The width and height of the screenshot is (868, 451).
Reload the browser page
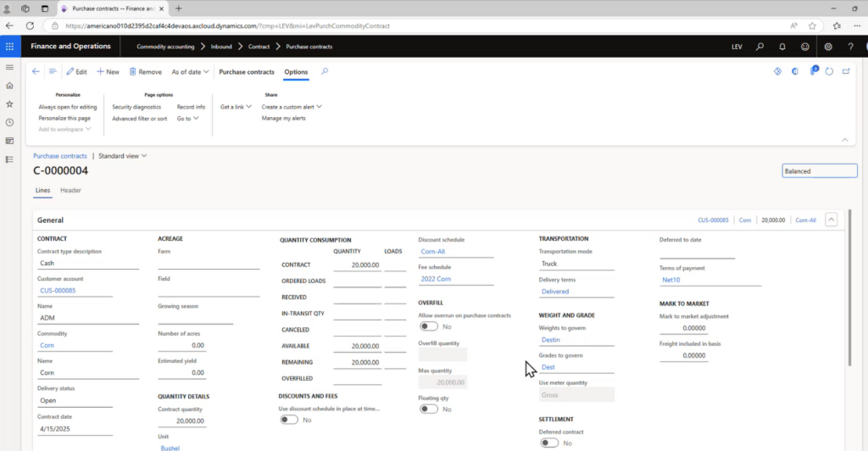(x=30, y=26)
